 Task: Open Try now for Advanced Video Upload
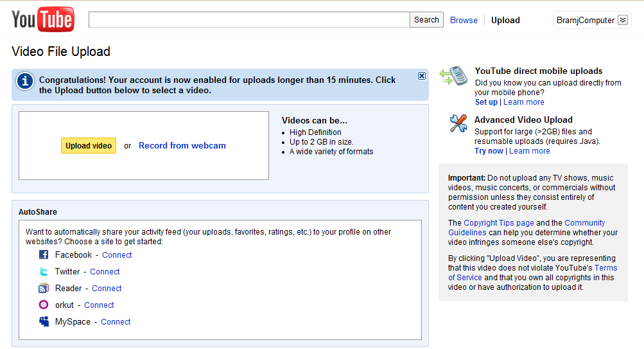pyautogui.click(x=489, y=151)
